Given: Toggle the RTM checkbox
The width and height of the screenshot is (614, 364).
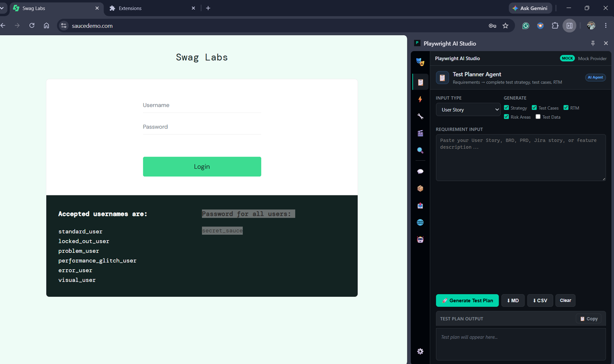Looking at the screenshot, I should point(566,108).
